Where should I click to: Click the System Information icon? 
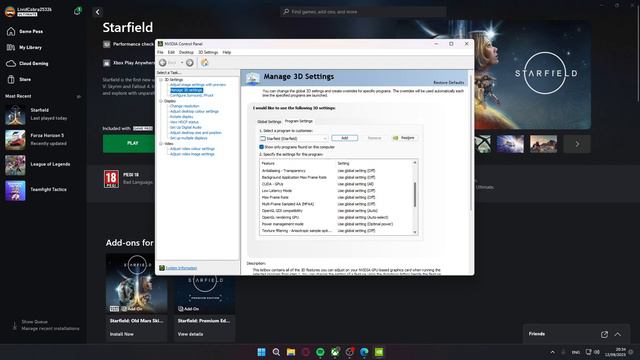(162, 268)
